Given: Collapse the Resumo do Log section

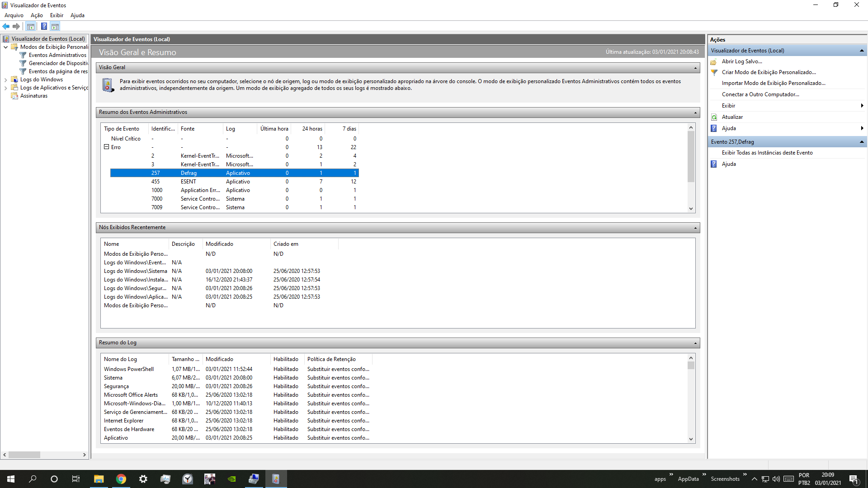Looking at the screenshot, I should pos(695,343).
